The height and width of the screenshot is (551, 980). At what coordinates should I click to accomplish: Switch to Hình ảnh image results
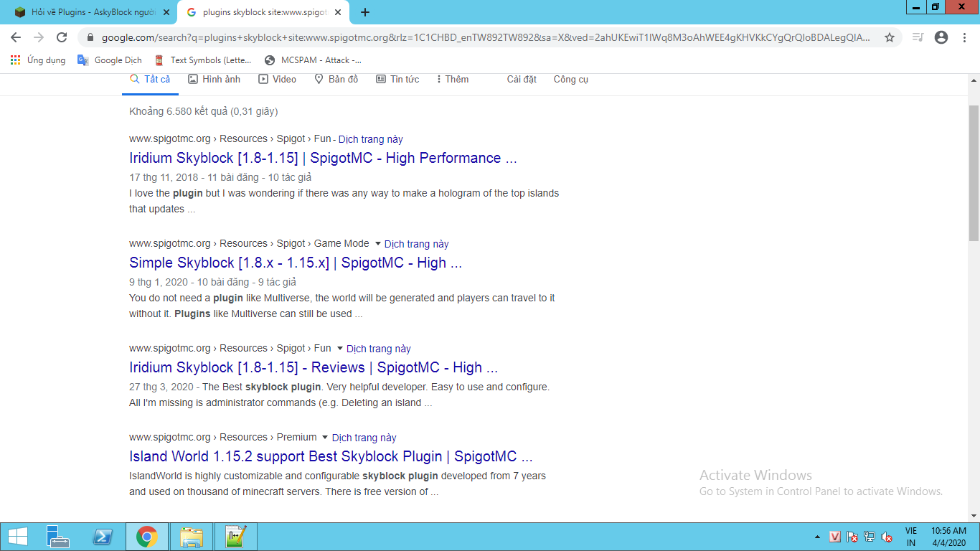click(215, 79)
